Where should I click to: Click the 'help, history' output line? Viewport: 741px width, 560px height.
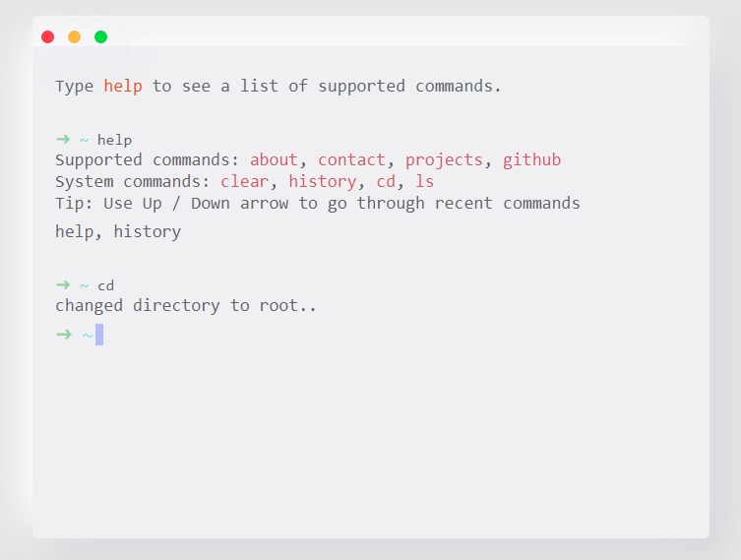[118, 232]
